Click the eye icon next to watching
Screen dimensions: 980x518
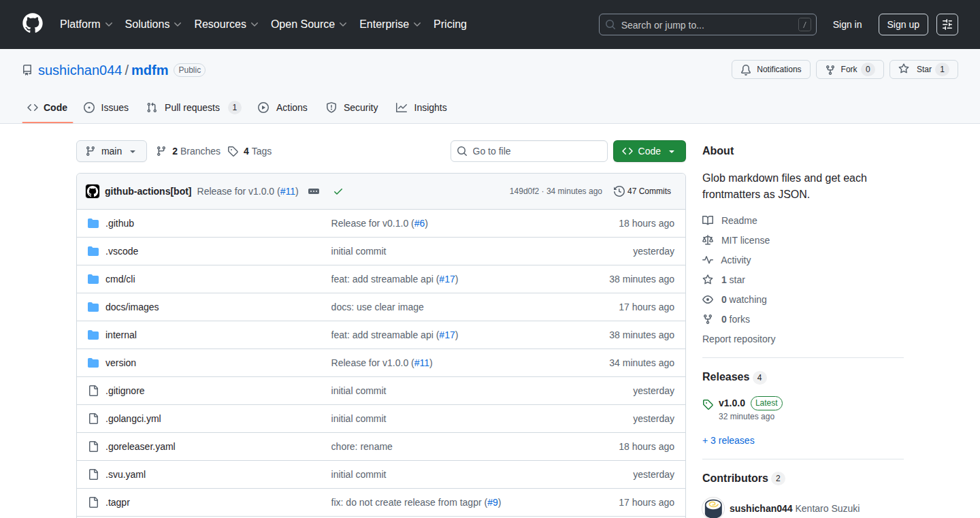(x=708, y=300)
